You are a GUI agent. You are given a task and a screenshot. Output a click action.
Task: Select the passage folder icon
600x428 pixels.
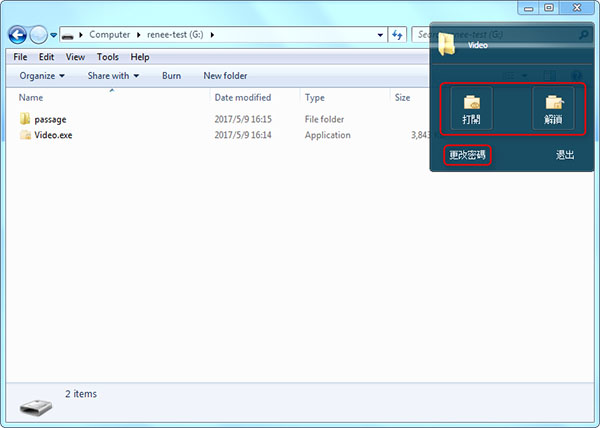[x=26, y=119]
